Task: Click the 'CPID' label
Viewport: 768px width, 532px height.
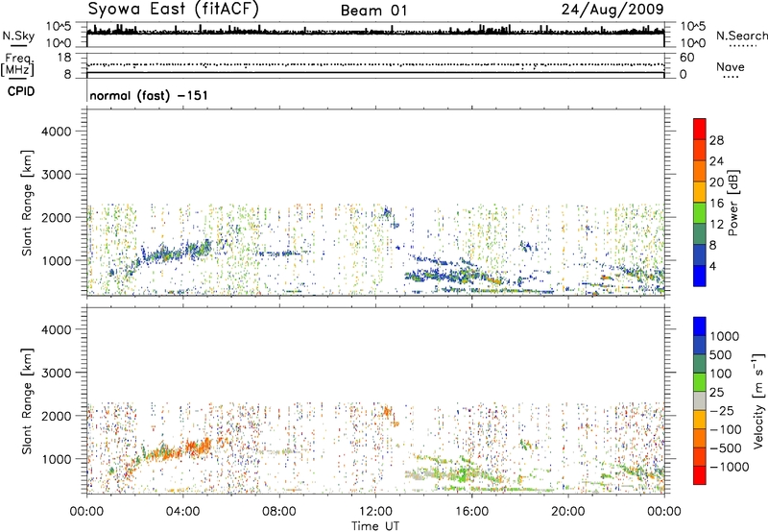Action: [x=21, y=91]
